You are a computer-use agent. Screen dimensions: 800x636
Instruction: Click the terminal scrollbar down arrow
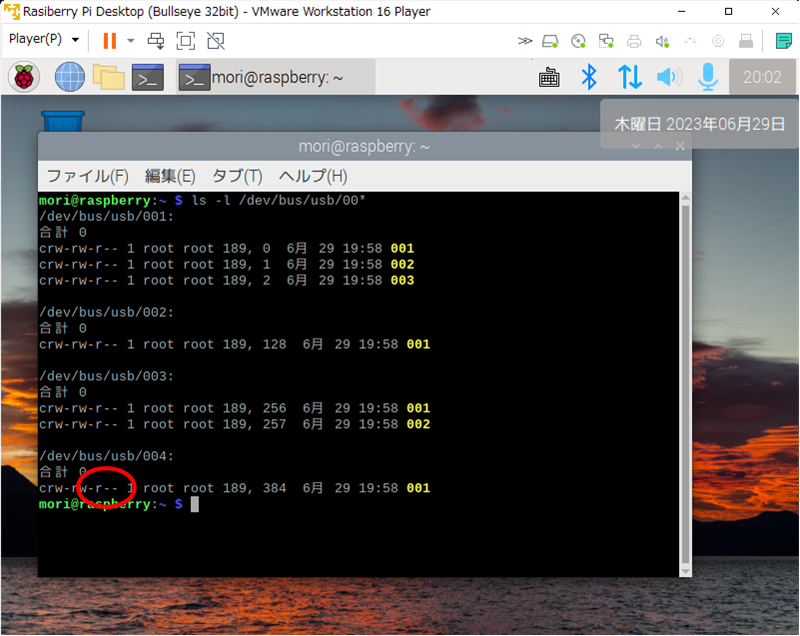685,571
